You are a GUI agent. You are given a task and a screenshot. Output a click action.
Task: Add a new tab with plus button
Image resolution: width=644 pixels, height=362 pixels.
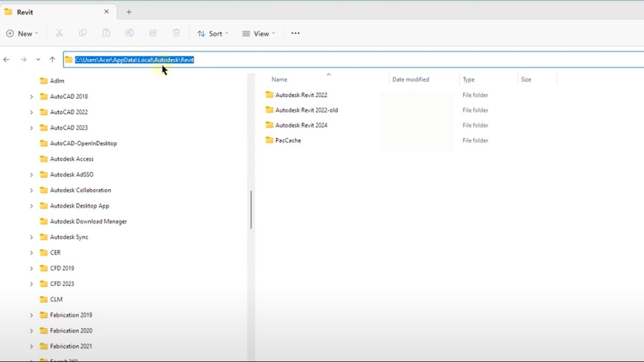click(129, 12)
